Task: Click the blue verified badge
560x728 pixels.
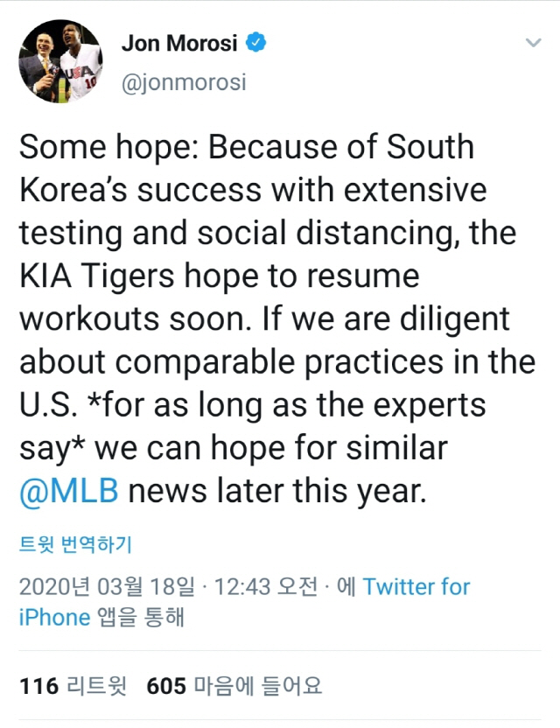Action: point(256,43)
